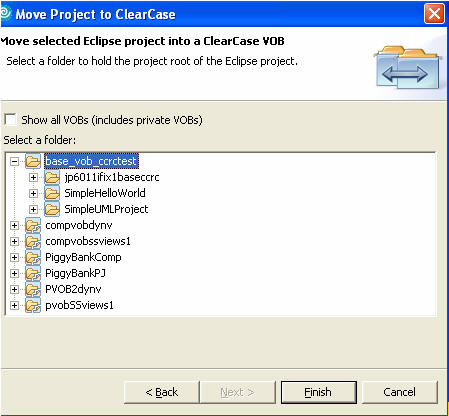Click the Finish button
449x416 pixels.
pyautogui.click(x=319, y=392)
